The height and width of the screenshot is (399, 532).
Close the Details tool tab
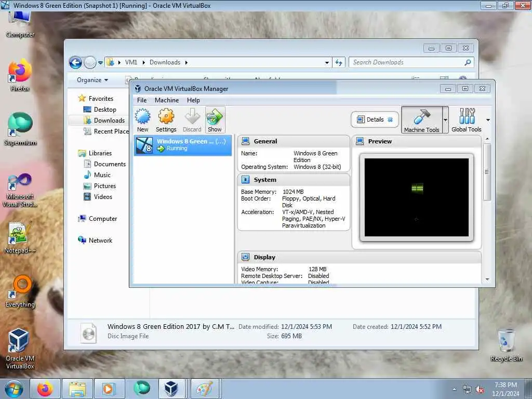coord(390,119)
